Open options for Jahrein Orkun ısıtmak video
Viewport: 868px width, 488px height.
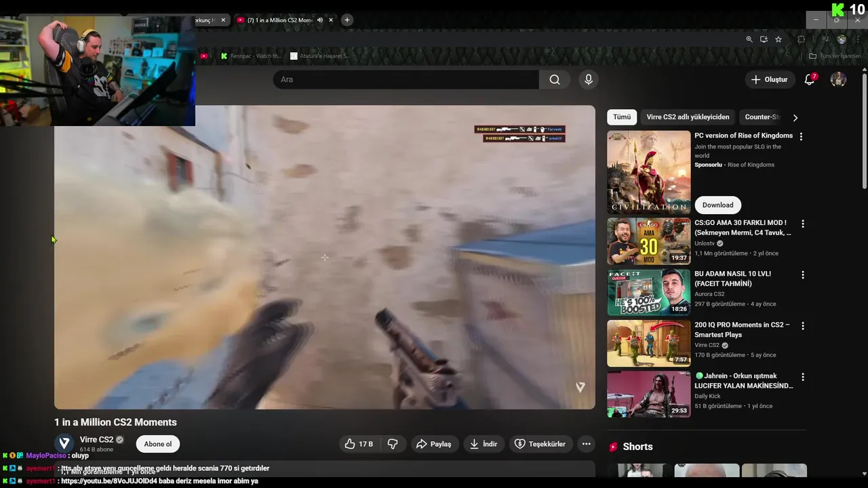click(x=803, y=377)
